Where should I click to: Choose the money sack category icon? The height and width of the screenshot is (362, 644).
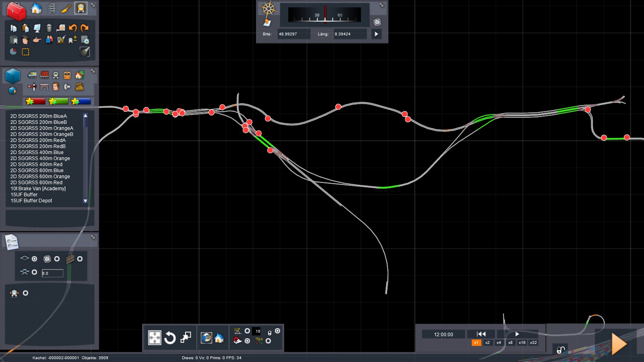[x=79, y=86]
